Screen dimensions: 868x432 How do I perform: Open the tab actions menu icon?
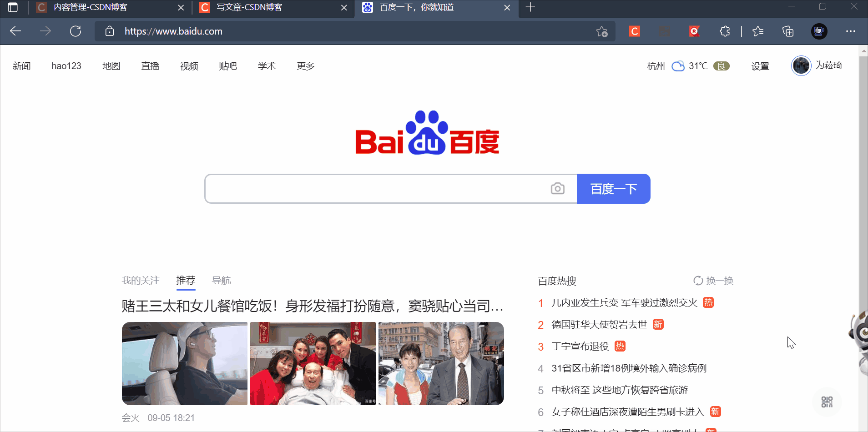[13, 7]
